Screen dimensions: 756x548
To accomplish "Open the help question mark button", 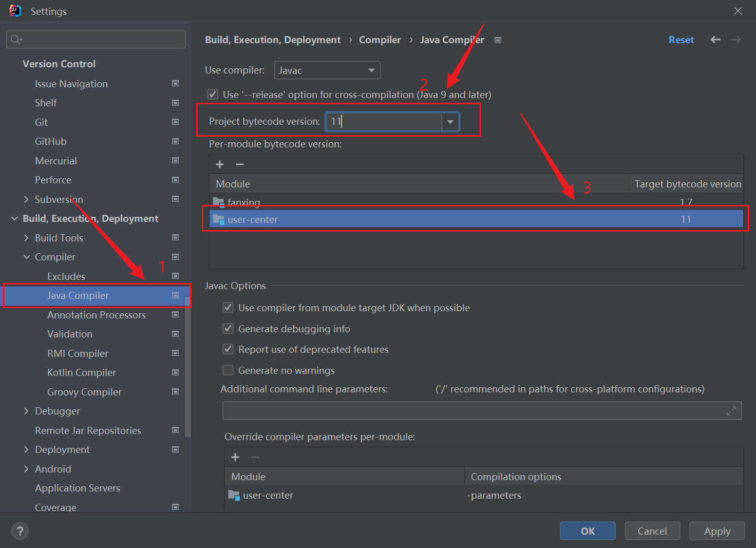I will coord(20,531).
